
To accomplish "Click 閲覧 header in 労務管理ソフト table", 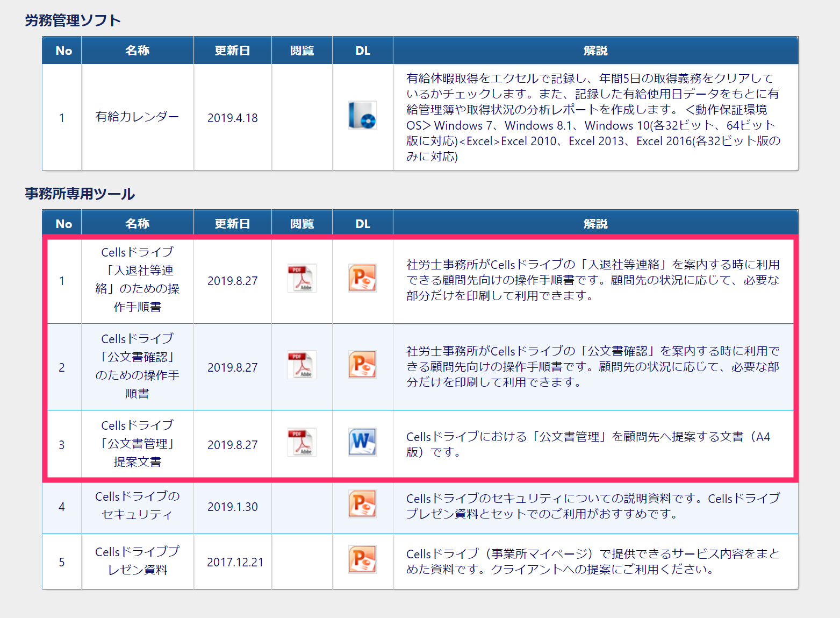I will click(302, 51).
